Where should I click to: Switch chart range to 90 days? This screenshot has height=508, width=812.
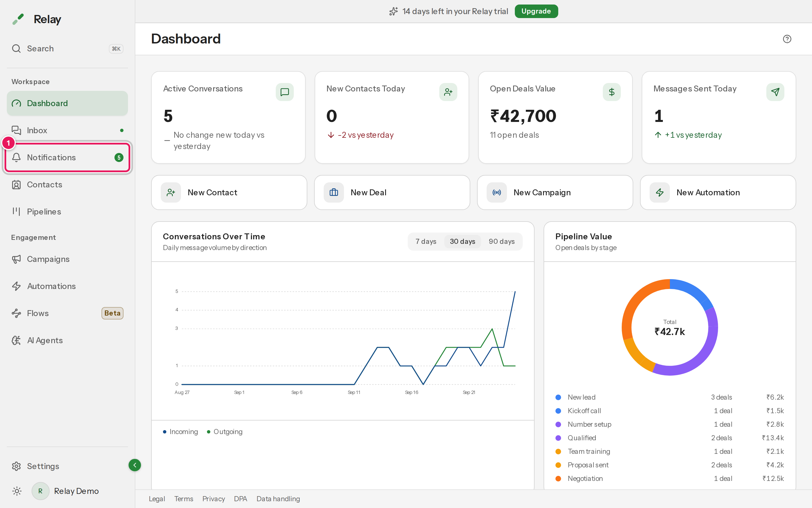click(502, 242)
